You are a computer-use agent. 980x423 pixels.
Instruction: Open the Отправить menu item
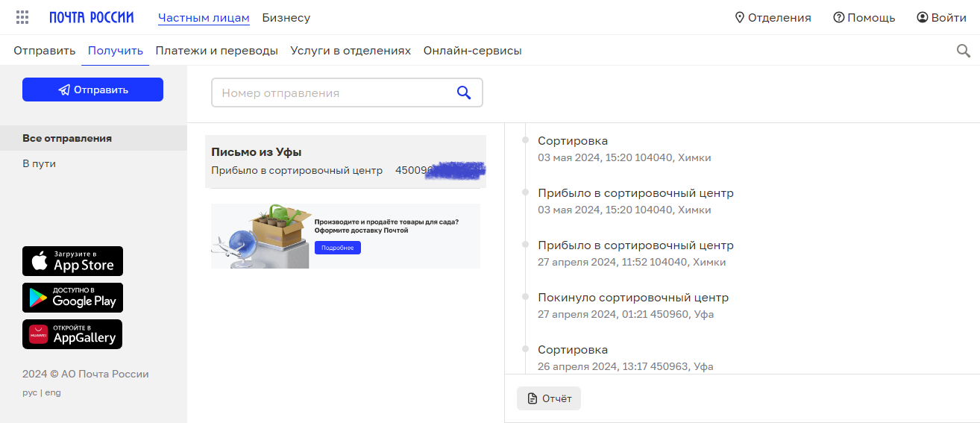click(45, 51)
